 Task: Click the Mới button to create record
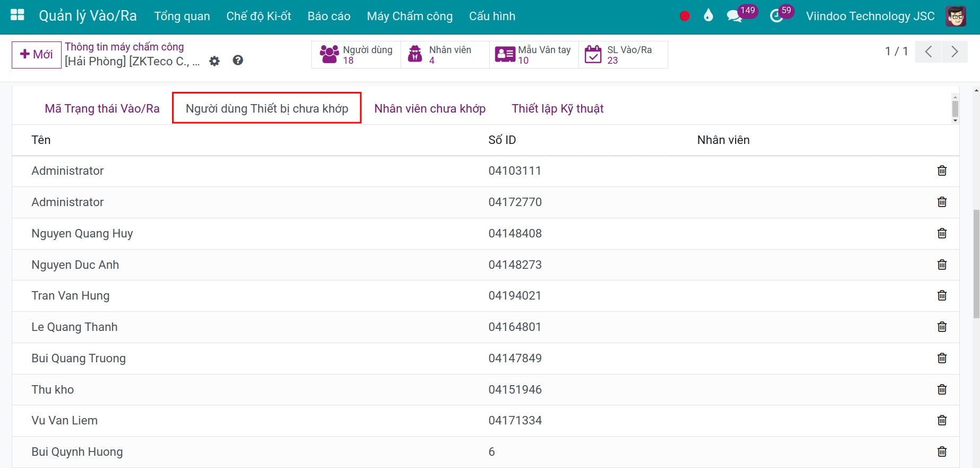(36, 55)
